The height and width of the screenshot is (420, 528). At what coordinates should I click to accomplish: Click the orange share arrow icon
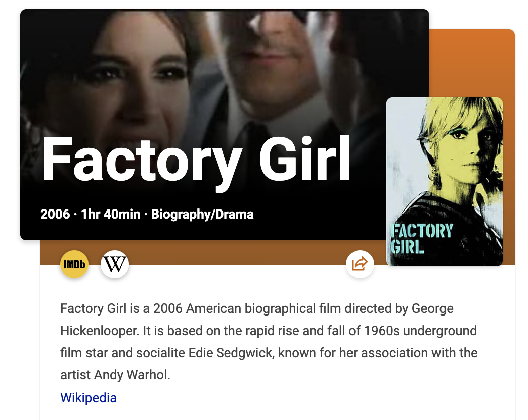pyautogui.click(x=360, y=264)
